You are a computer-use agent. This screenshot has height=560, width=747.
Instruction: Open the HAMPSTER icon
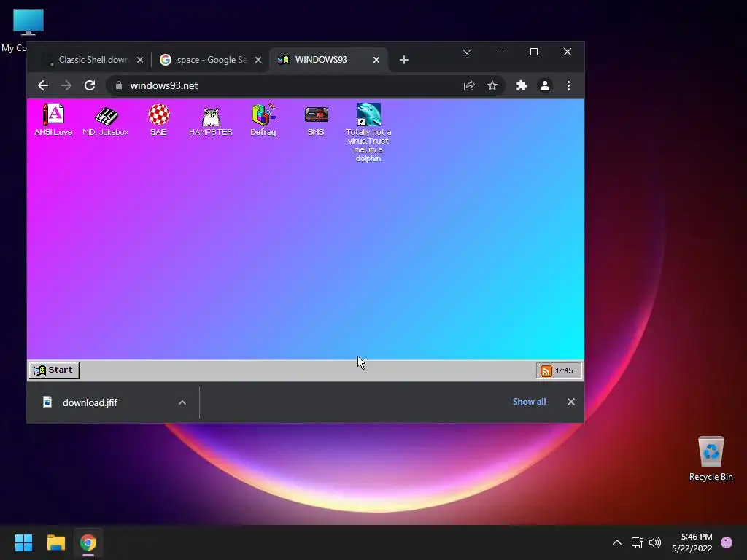[x=211, y=122]
